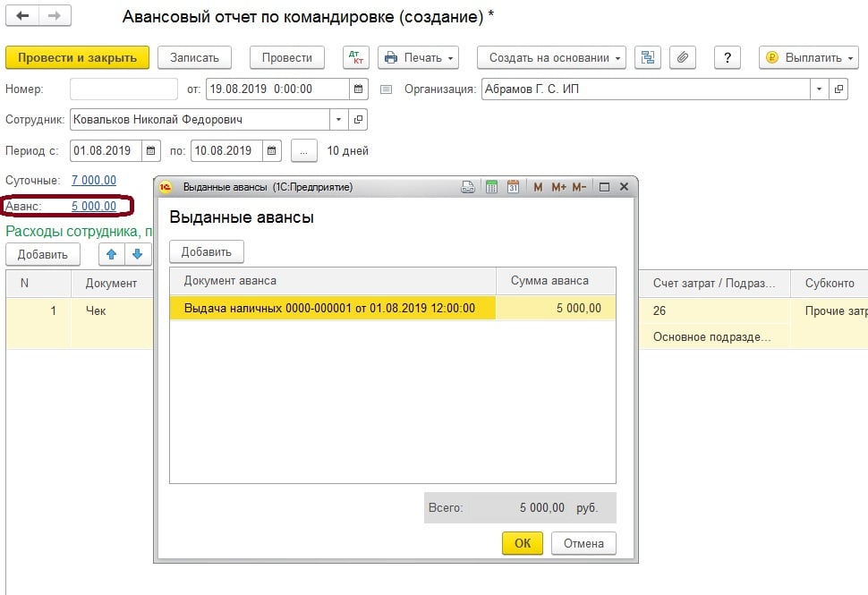This screenshot has height=595, width=868.
Task: Click the Дт/Кт postings icon
Action: coord(356,57)
